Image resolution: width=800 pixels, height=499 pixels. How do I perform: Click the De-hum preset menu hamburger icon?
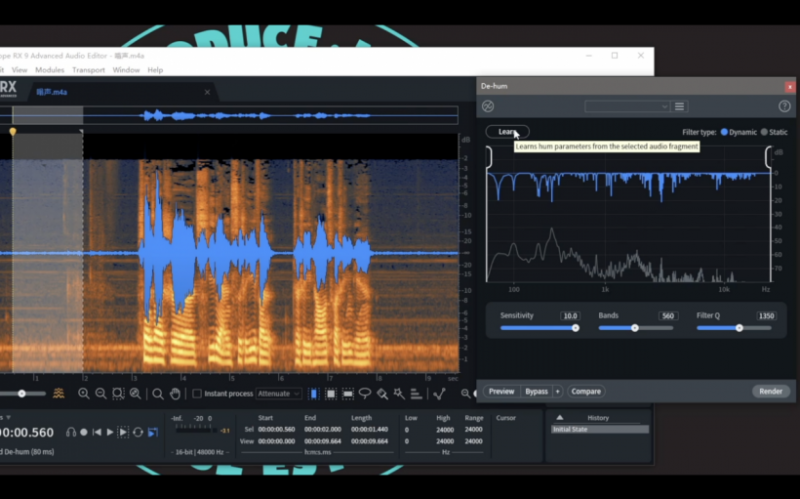click(x=679, y=106)
